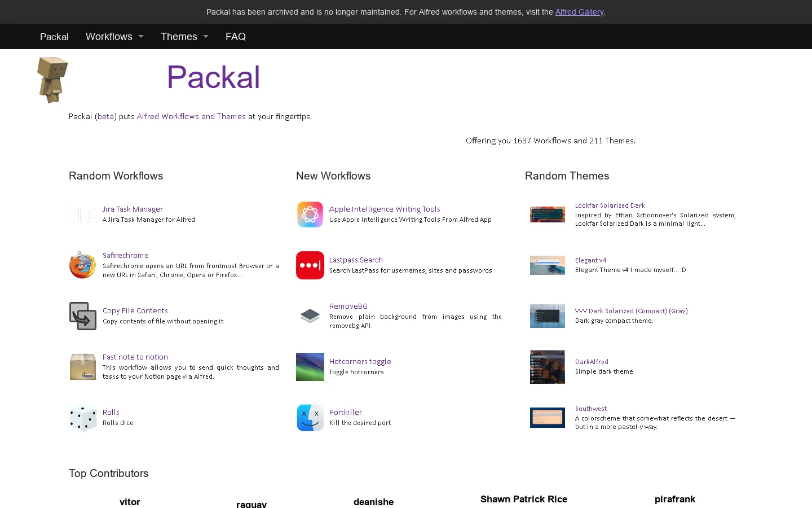The image size is (812, 508).
Task: Open Fast note to notion link
Action: pos(135,357)
